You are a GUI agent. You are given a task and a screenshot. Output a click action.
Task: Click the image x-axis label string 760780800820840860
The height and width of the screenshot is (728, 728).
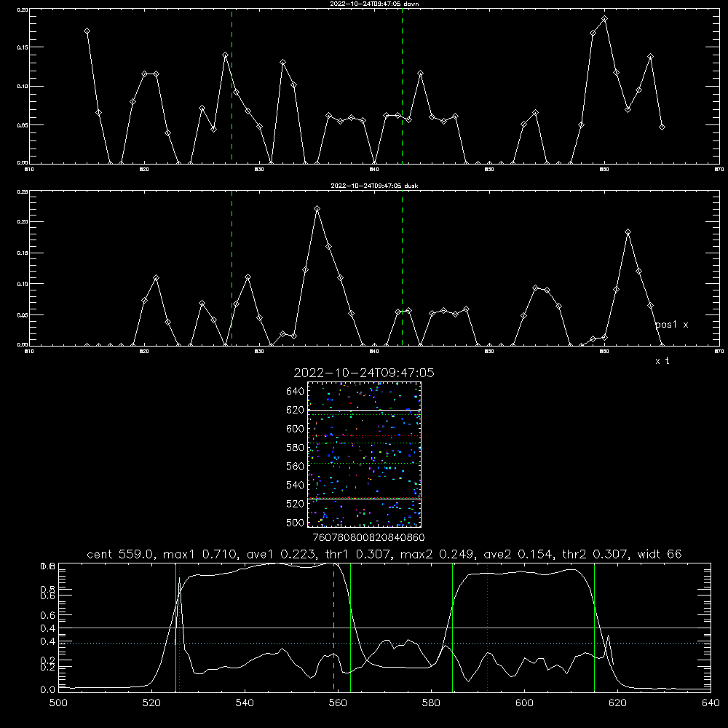tap(369, 537)
